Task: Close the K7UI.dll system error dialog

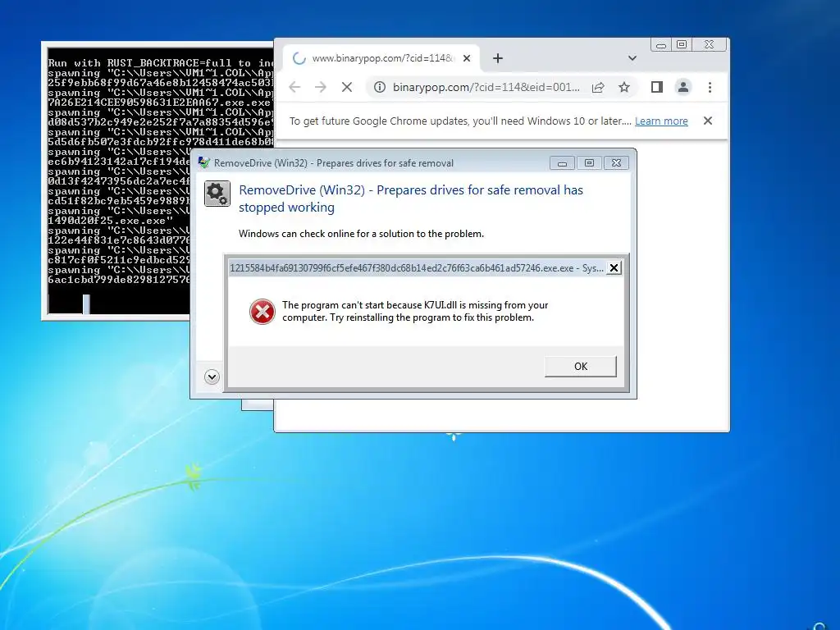Action: tap(614, 268)
